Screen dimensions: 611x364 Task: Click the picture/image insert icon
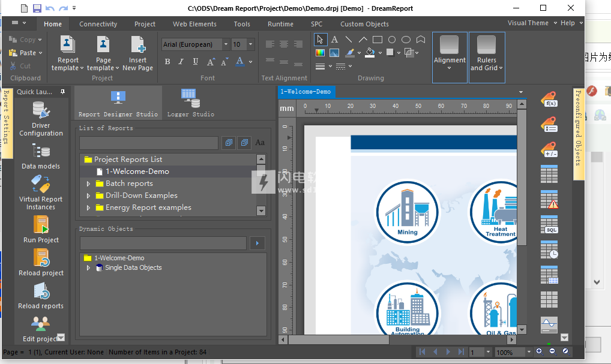point(334,53)
